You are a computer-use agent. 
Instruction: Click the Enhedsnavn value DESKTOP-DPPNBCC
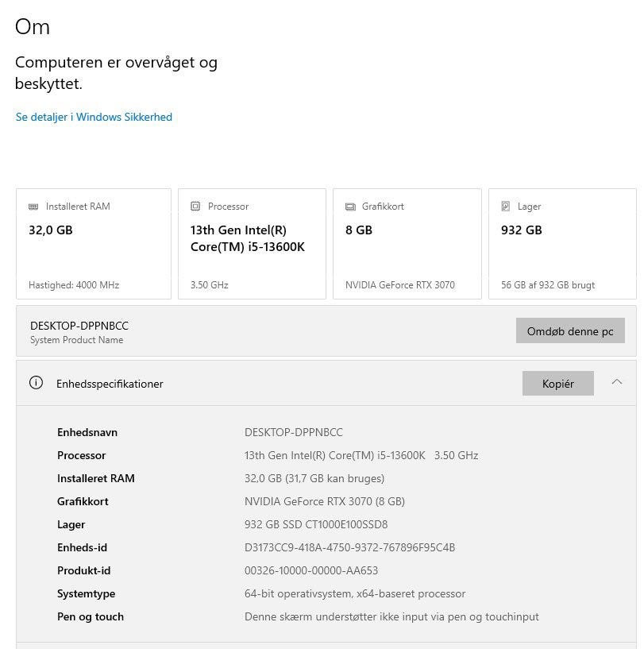[x=294, y=432]
